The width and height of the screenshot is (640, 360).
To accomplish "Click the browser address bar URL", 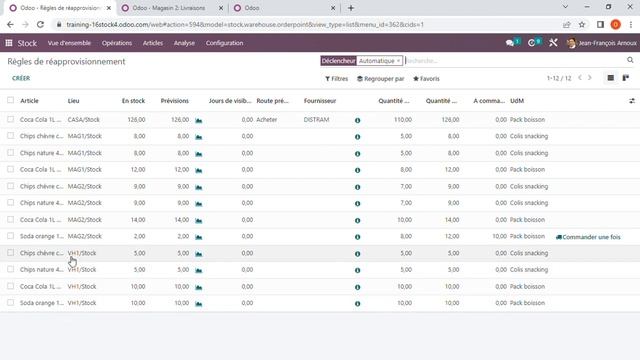I will coord(245,24).
